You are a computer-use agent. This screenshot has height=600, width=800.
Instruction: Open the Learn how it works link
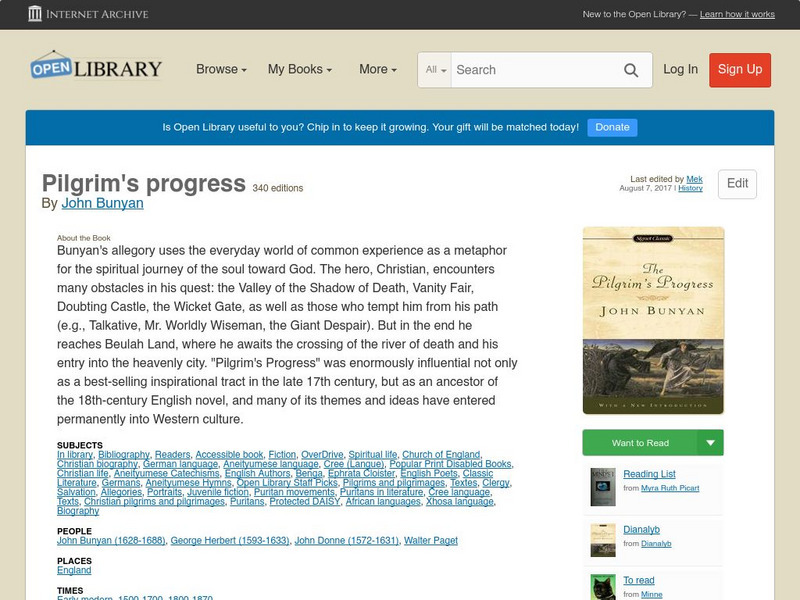(737, 14)
